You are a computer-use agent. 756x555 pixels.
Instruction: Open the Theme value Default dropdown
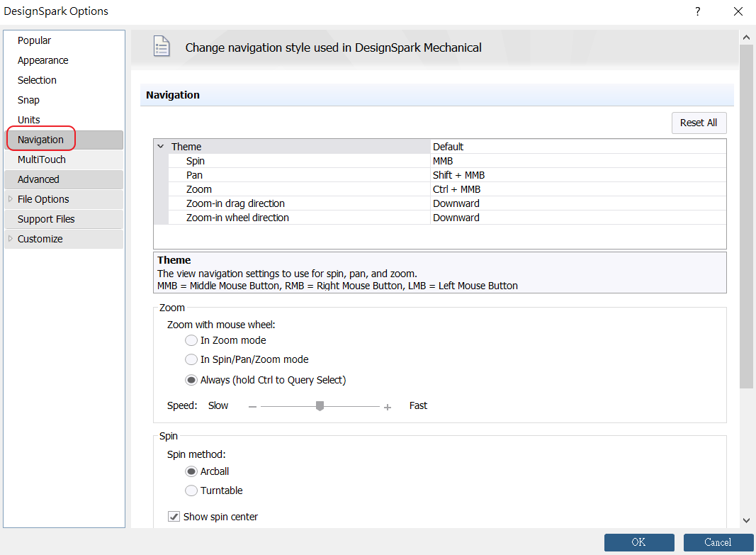click(578, 147)
